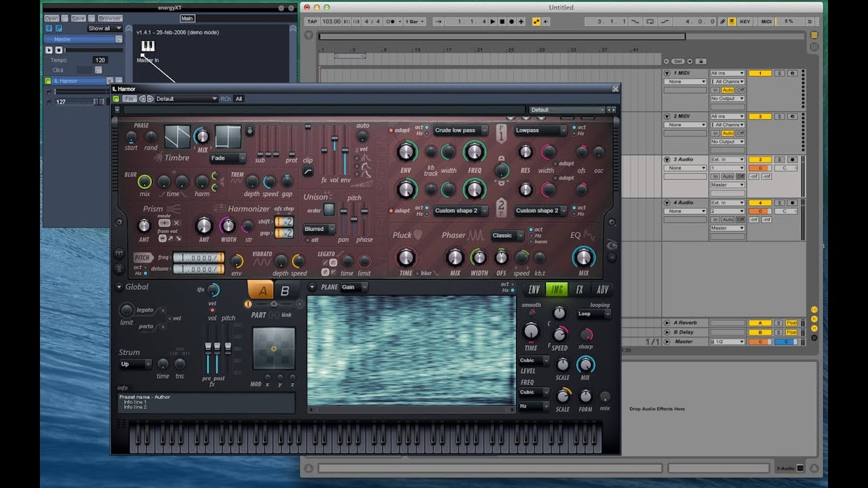Click the Phase start knob
Image resolution: width=868 pixels, height=488 pixels.
coord(131,137)
